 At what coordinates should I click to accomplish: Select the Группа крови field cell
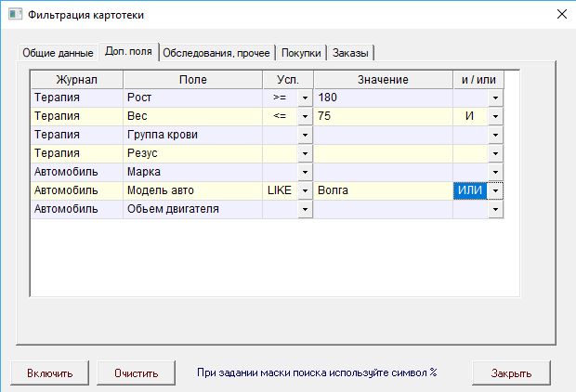(x=193, y=136)
